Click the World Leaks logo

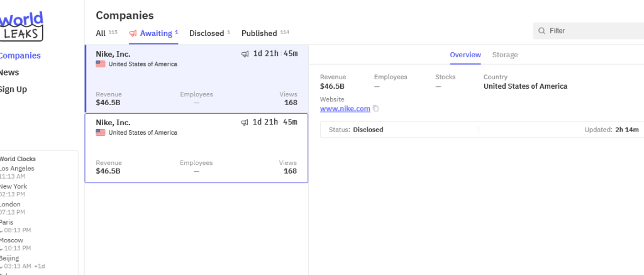(21, 24)
